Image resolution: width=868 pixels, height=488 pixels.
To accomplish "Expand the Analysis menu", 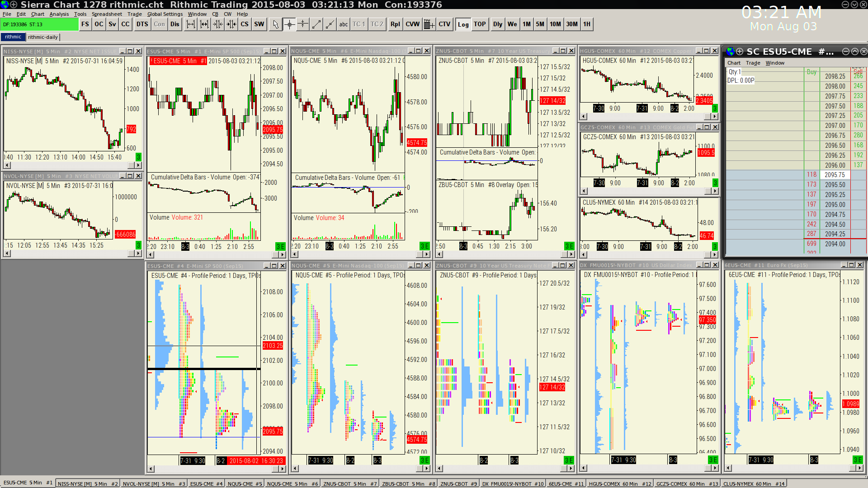I will 59,14.
